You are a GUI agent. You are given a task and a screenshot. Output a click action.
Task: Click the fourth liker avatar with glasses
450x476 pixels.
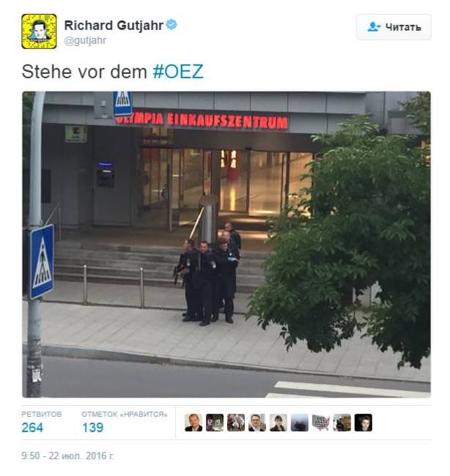[257, 423]
